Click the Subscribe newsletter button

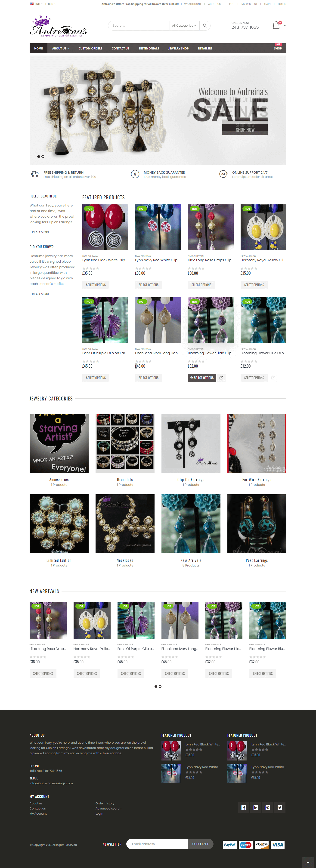(200, 844)
